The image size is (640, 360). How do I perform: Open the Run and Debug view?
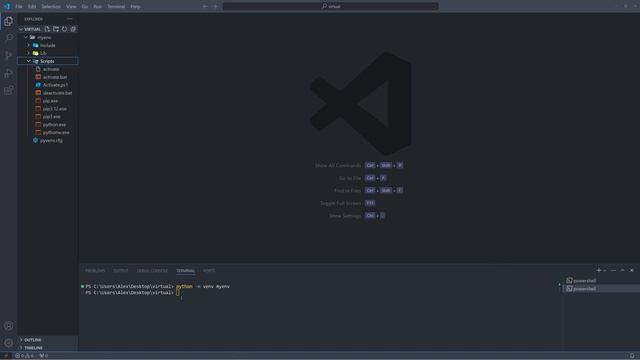point(9,73)
